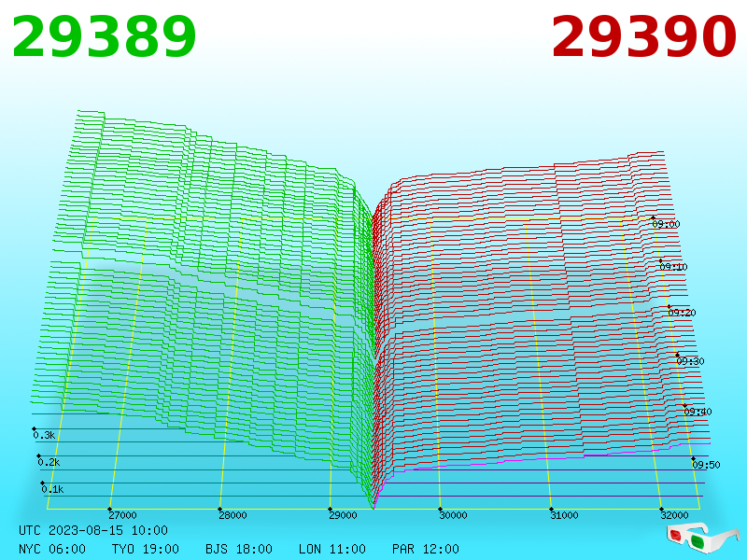Click the 0.2k depth axis label
Screen dimensions: 747x560
[x=49, y=462]
